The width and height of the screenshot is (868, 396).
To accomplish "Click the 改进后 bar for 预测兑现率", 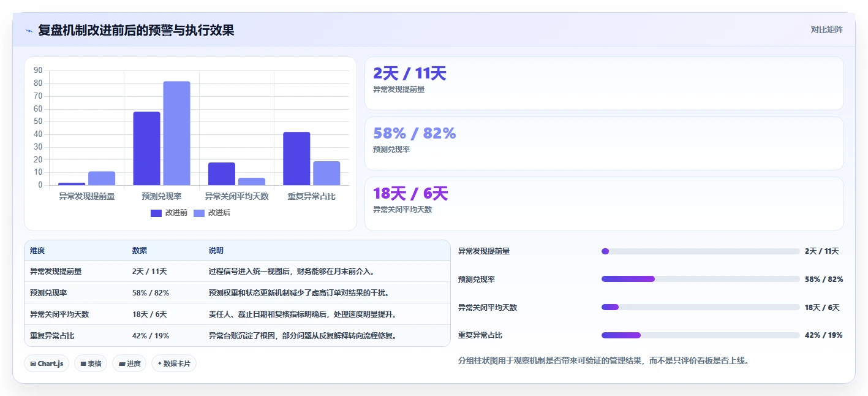I will [177, 133].
